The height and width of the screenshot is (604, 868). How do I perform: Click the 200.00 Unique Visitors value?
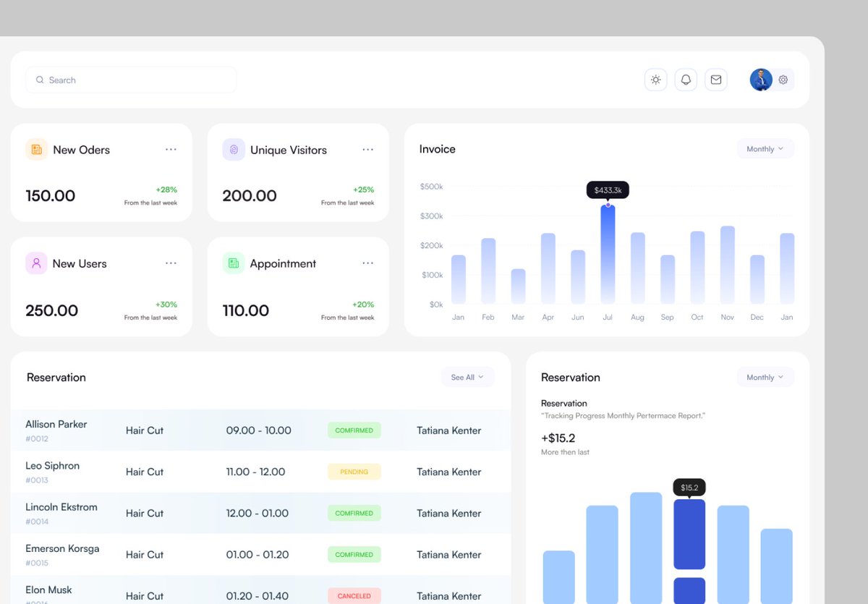click(250, 195)
